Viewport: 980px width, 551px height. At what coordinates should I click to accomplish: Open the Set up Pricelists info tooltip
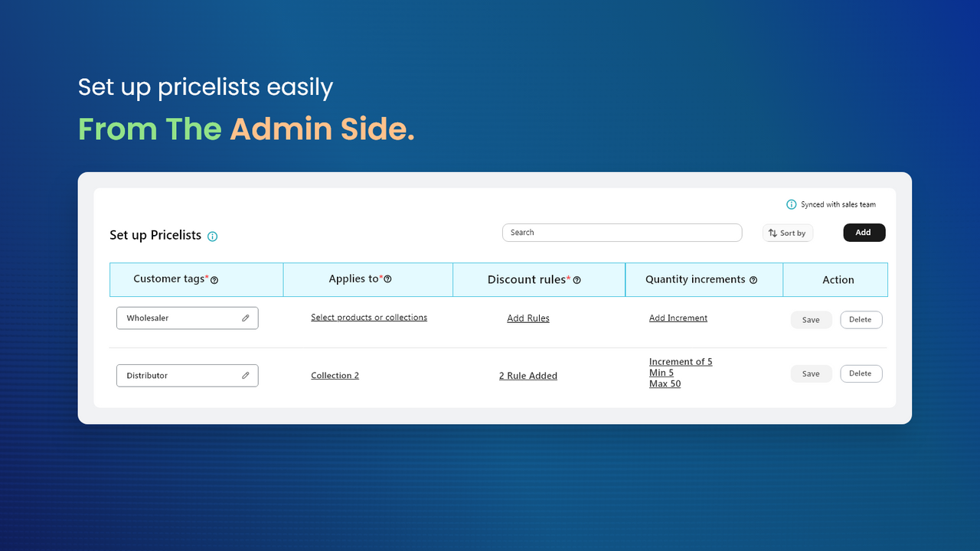coord(212,236)
